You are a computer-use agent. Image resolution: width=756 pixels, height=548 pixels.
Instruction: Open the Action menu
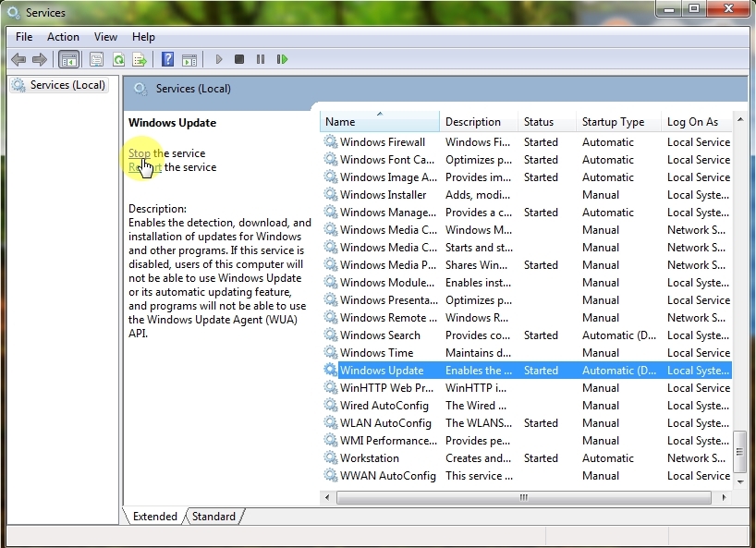click(x=63, y=37)
